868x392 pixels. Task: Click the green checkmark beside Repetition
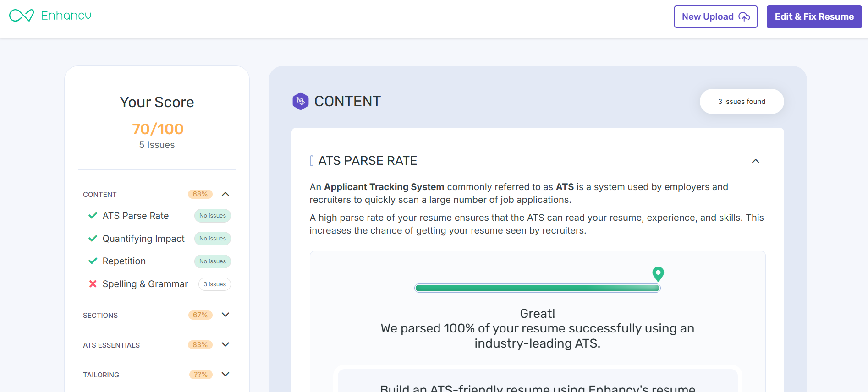pyautogui.click(x=93, y=261)
